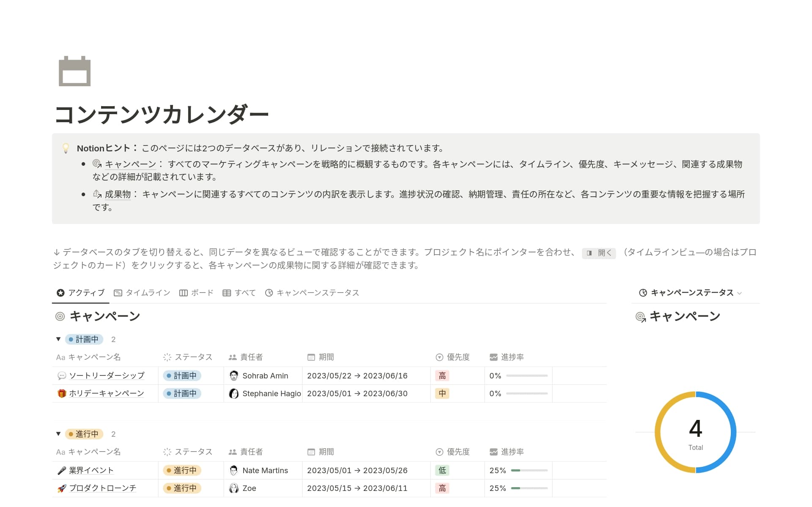This screenshot has width=812, height=507.
Task: Click the 業界イベント progress bar
Action: [x=529, y=470]
